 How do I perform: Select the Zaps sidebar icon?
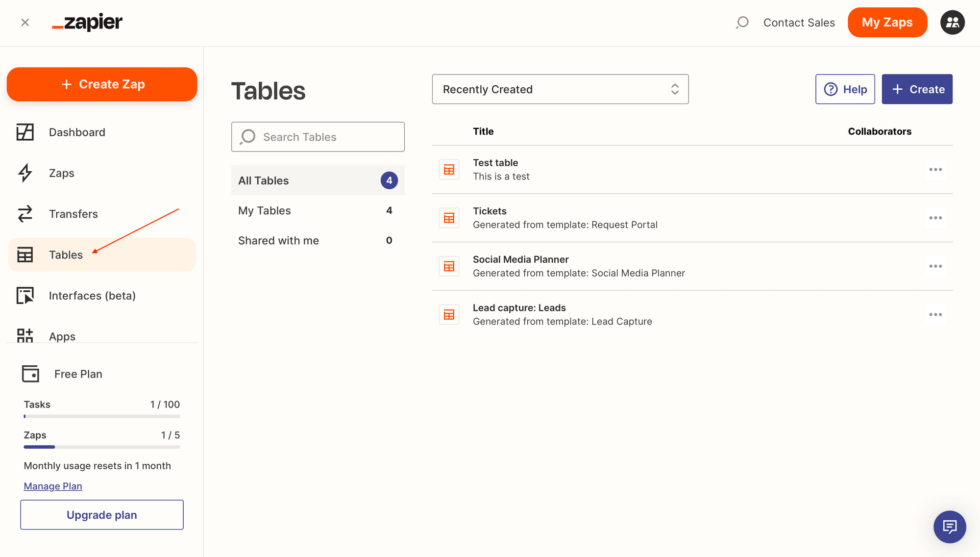click(x=24, y=173)
